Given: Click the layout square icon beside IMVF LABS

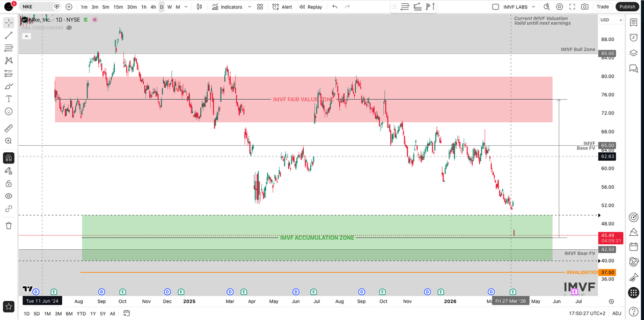Looking at the screenshot, I should click(495, 7).
